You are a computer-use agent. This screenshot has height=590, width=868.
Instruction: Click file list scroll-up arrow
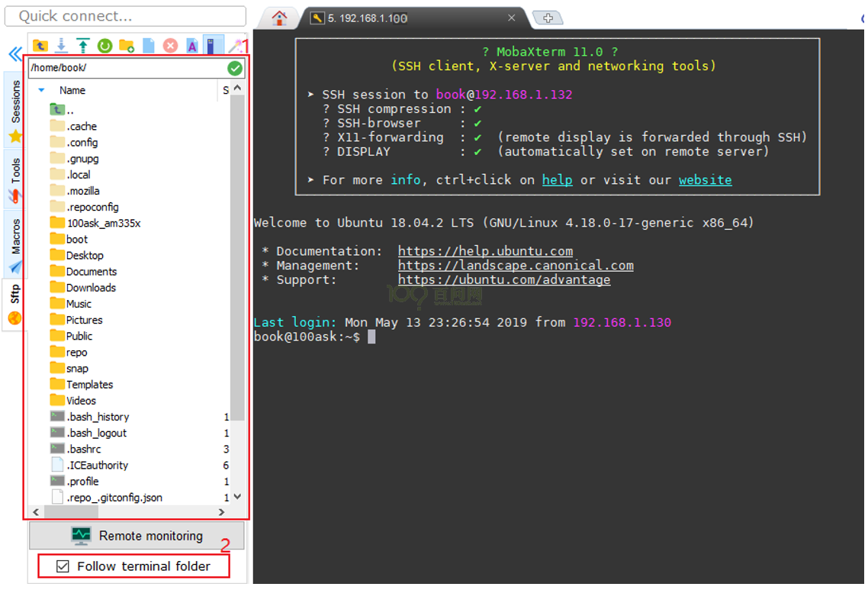237,88
